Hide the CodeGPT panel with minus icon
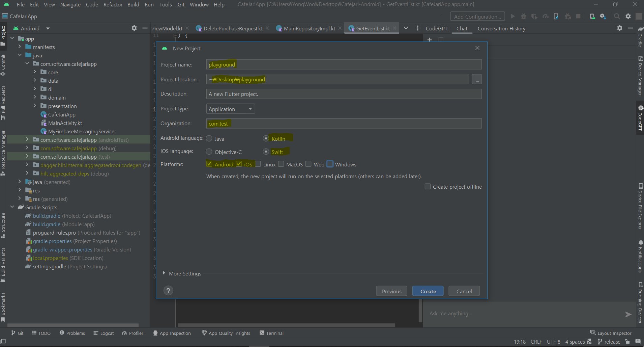644x347 pixels. pos(631,28)
